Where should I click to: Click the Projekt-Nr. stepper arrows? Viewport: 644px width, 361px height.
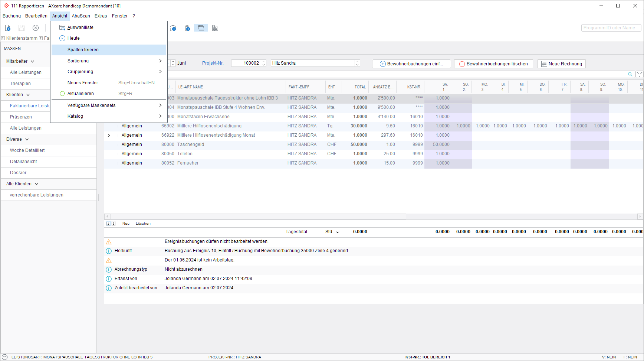click(264, 63)
